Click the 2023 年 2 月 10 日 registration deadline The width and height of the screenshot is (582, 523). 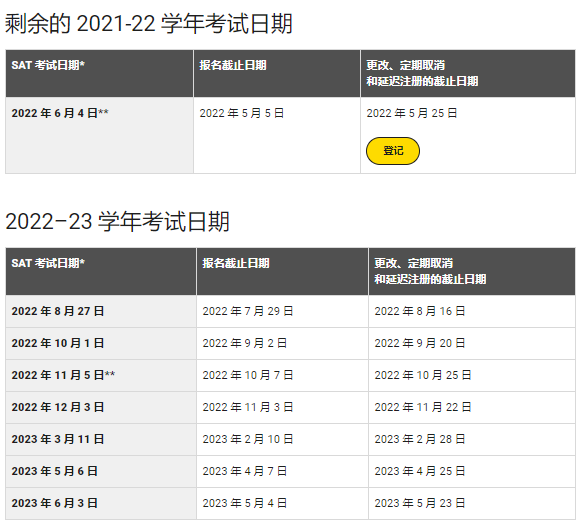pos(248,439)
